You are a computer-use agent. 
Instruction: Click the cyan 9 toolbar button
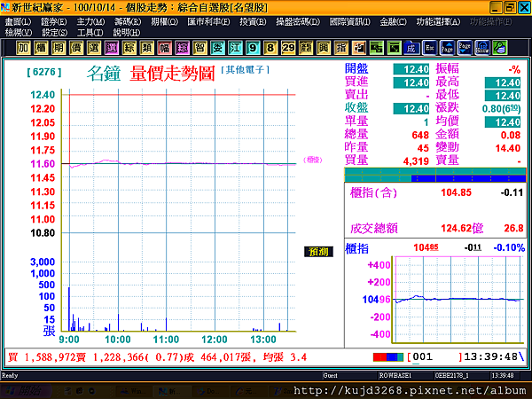click(x=253, y=48)
